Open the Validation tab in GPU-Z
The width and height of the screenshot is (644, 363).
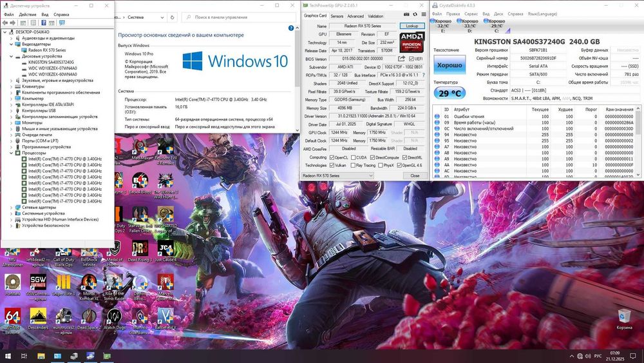point(375,16)
